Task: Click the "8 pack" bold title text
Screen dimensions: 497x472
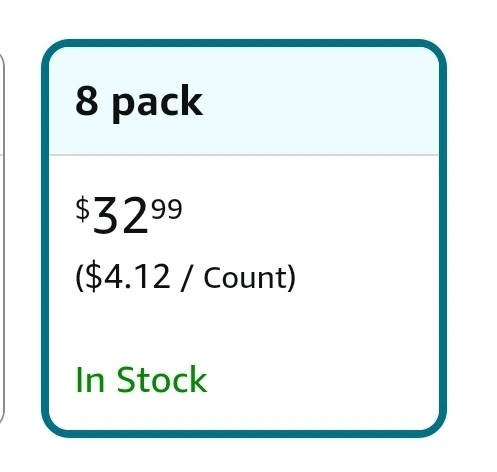Action: coord(139,103)
